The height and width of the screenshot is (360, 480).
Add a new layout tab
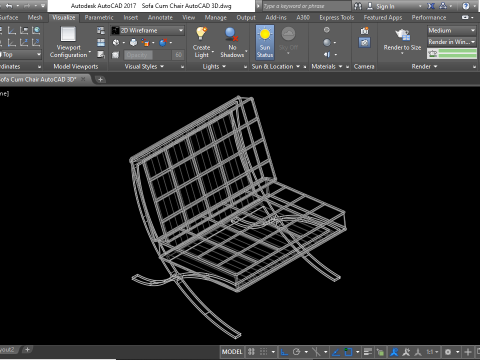[27, 349]
